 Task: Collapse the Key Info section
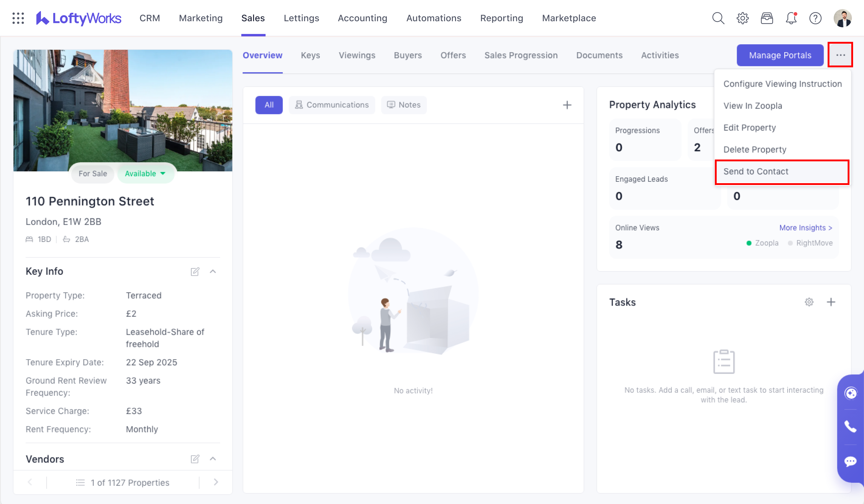coord(213,271)
